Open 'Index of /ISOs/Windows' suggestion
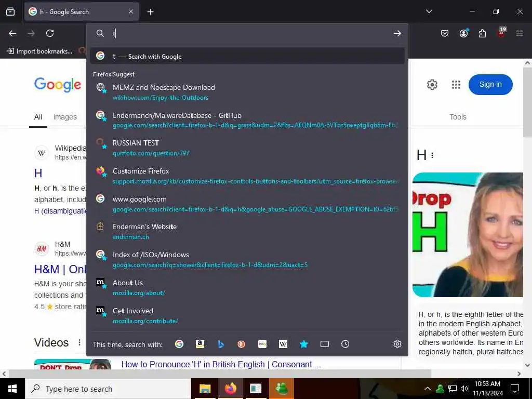 coord(247,260)
